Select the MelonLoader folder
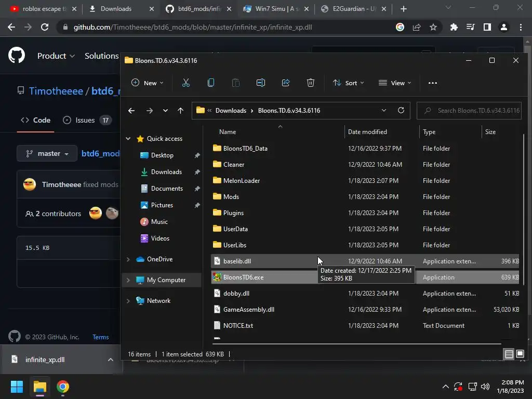Screen dimensions: 532x399 click(241, 181)
